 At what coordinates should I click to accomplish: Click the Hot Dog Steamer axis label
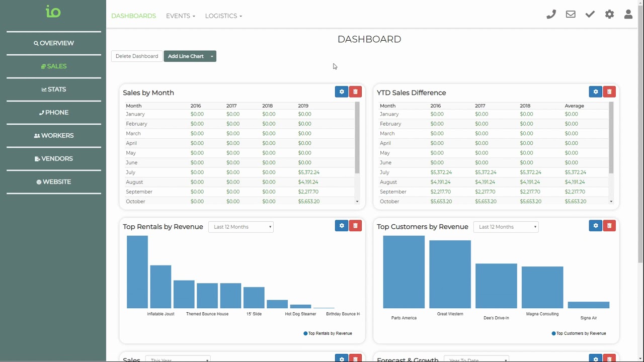click(300, 314)
